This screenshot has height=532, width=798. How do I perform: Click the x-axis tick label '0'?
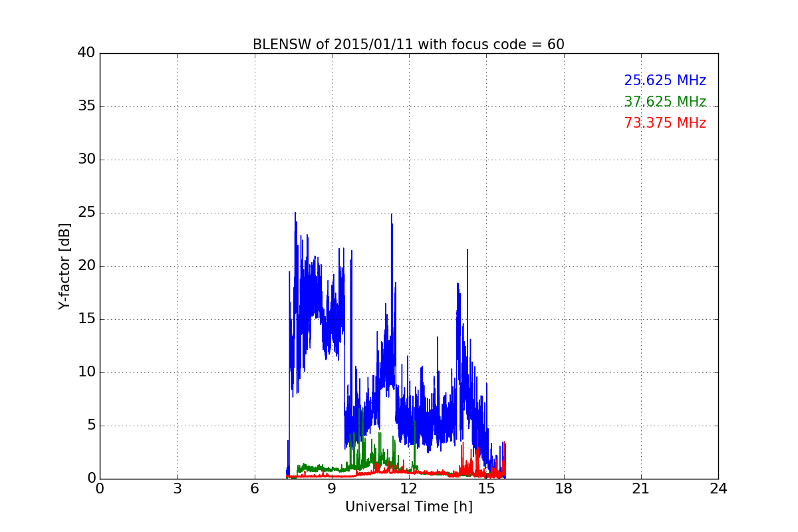click(x=100, y=489)
